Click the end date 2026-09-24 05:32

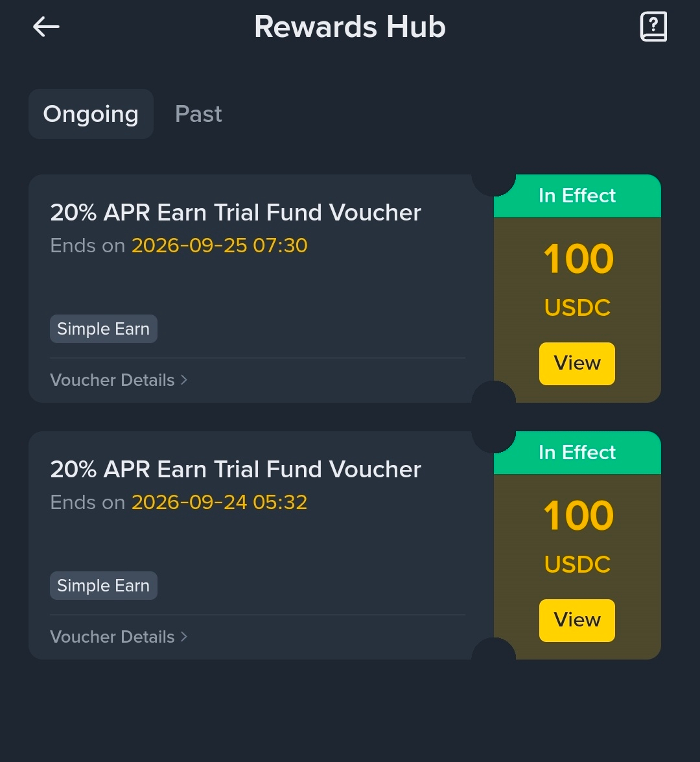click(x=220, y=502)
